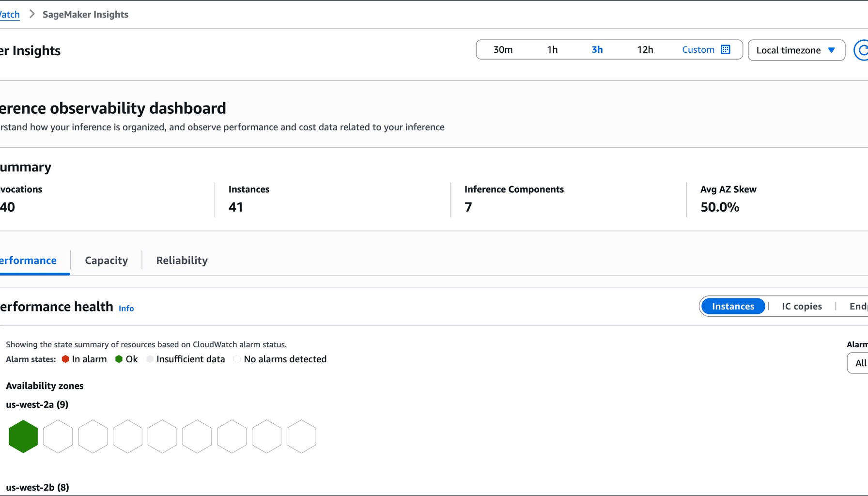Click the refresh icon at top right
Viewport: 868px width, 496px height.
coord(861,50)
